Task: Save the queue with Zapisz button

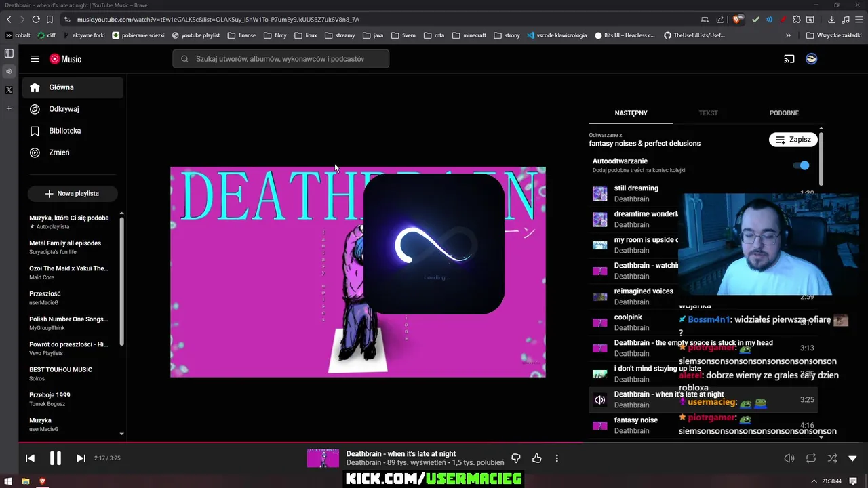Action: pyautogui.click(x=793, y=140)
